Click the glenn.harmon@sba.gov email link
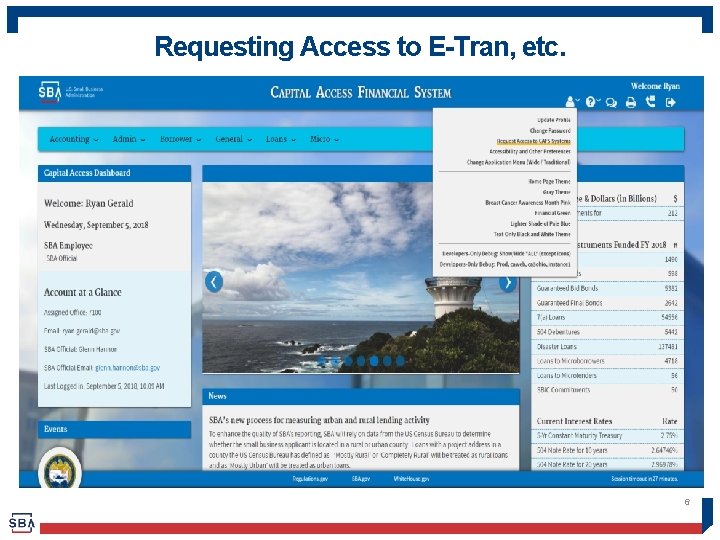This screenshot has width=720, height=540. coord(127,368)
